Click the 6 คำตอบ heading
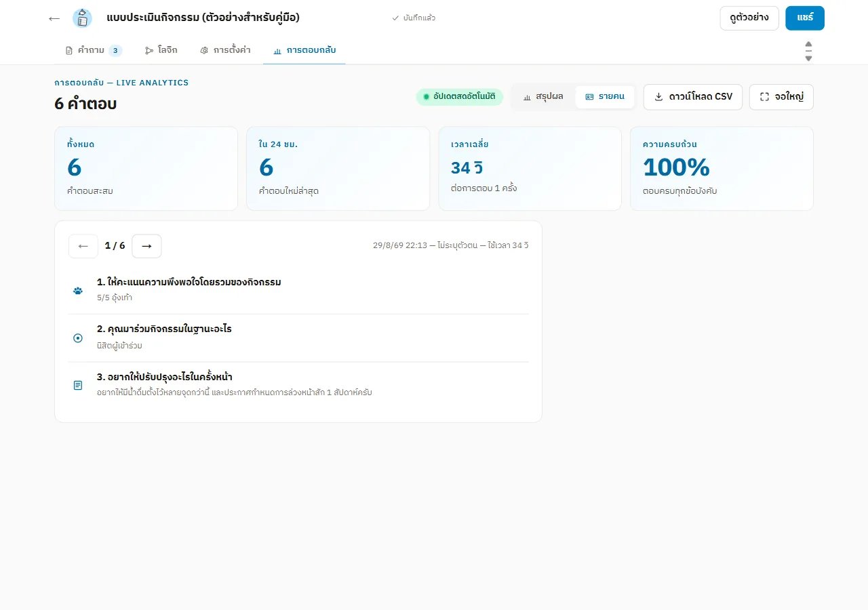This screenshot has height=610, width=868. tap(85, 104)
